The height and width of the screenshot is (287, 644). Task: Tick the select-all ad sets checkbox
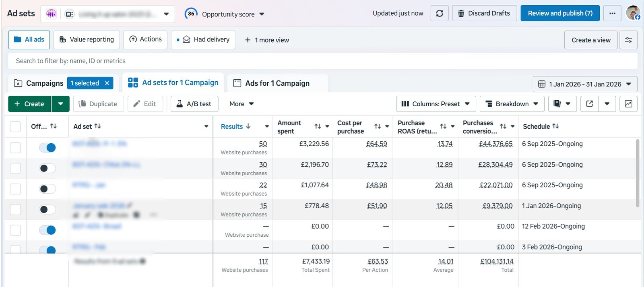pyautogui.click(x=15, y=126)
